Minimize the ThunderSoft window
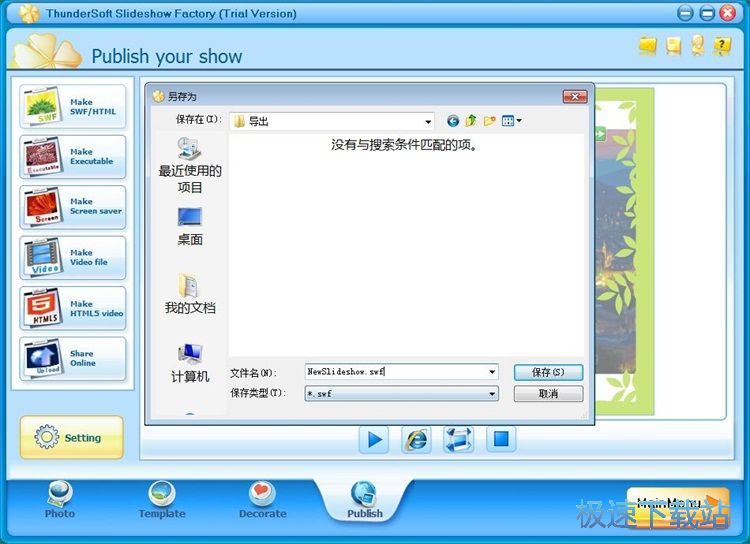The width and height of the screenshot is (750, 544). [685, 13]
